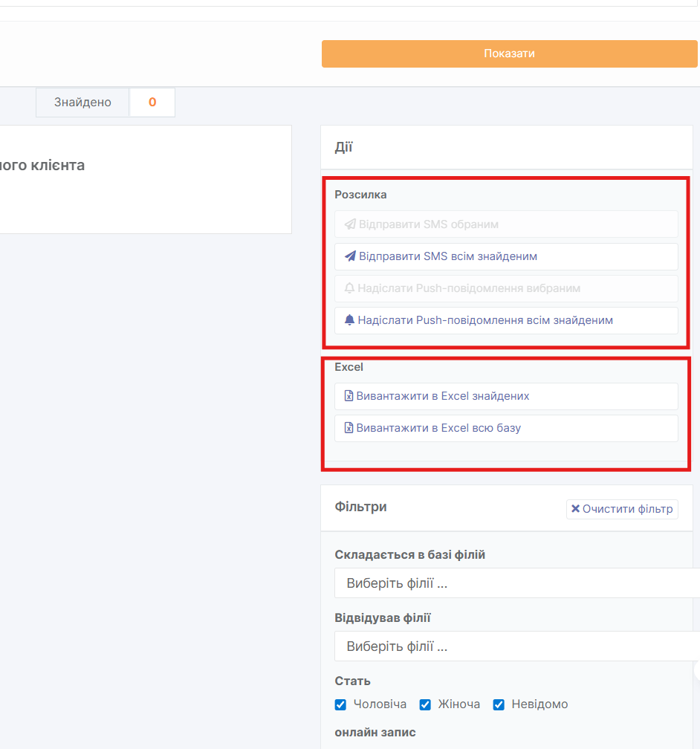Click Вивантажити в Excel знайдених
The width and height of the screenshot is (700, 749).
click(442, 396)
